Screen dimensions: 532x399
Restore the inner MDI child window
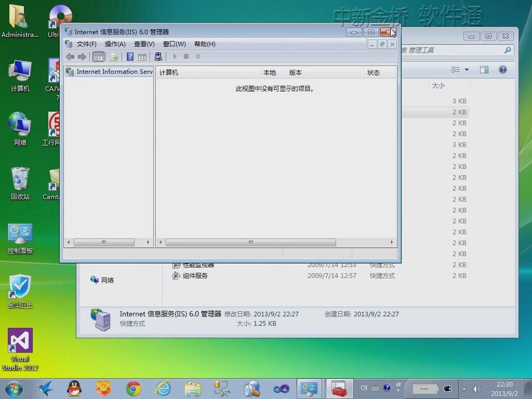tap(382, 45)
